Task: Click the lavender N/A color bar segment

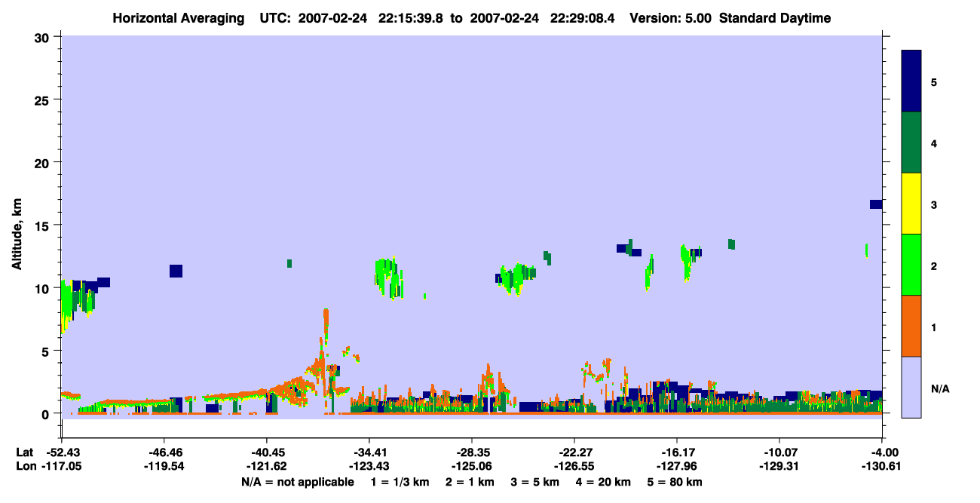Action: 911,387
